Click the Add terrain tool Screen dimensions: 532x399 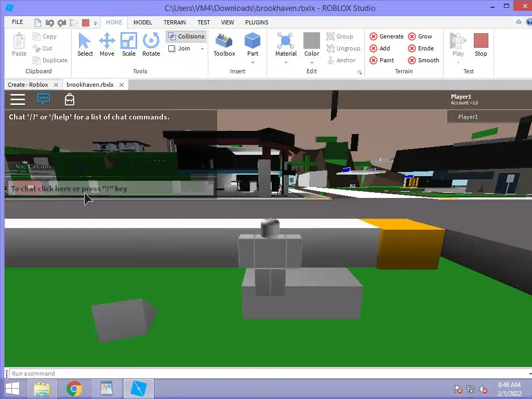pyautogui.click(x=380, y=48)
